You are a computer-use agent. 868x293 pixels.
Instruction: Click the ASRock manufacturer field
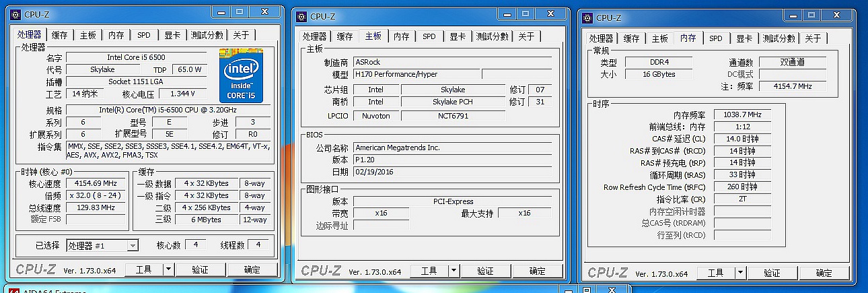tap(452, 62)
